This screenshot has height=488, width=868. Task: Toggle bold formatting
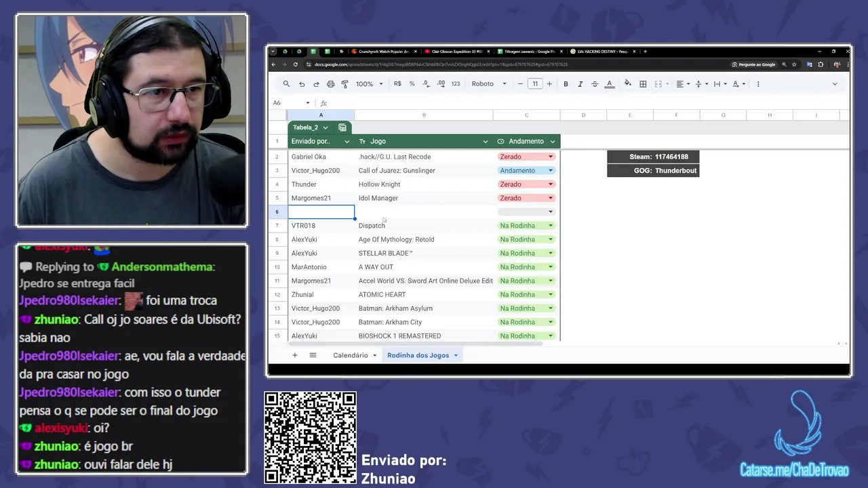tap(566, 84)
